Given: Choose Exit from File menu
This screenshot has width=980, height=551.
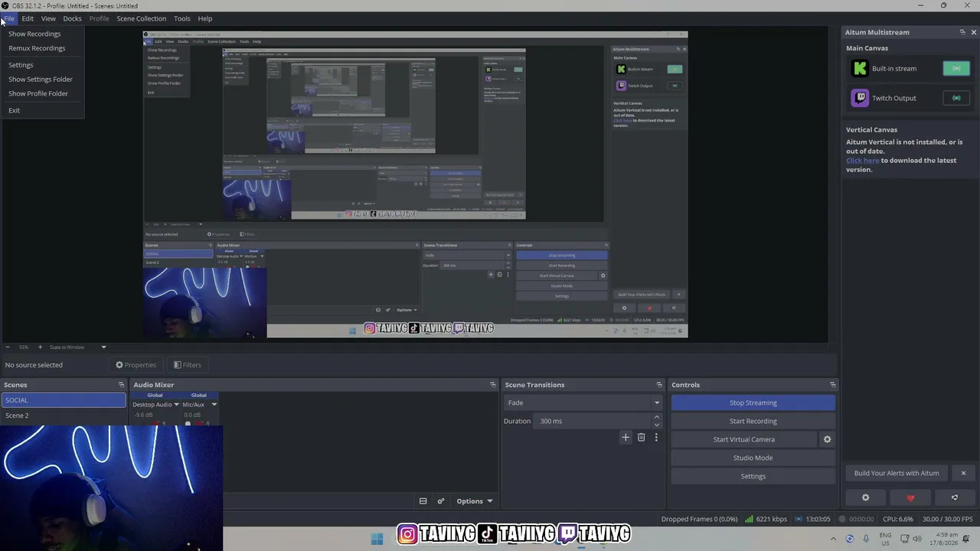Looking at the screenshot, I should pyautogui.click(x=42, y=110).
